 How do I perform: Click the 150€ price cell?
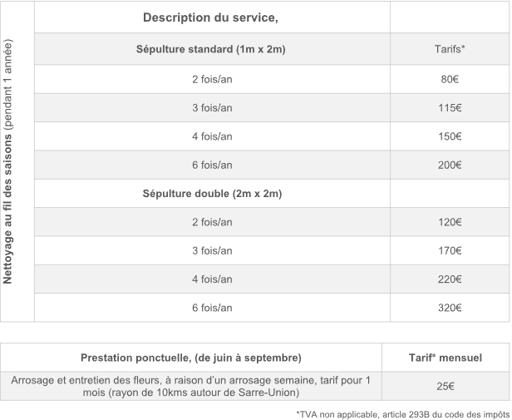[x=450, y=136]
